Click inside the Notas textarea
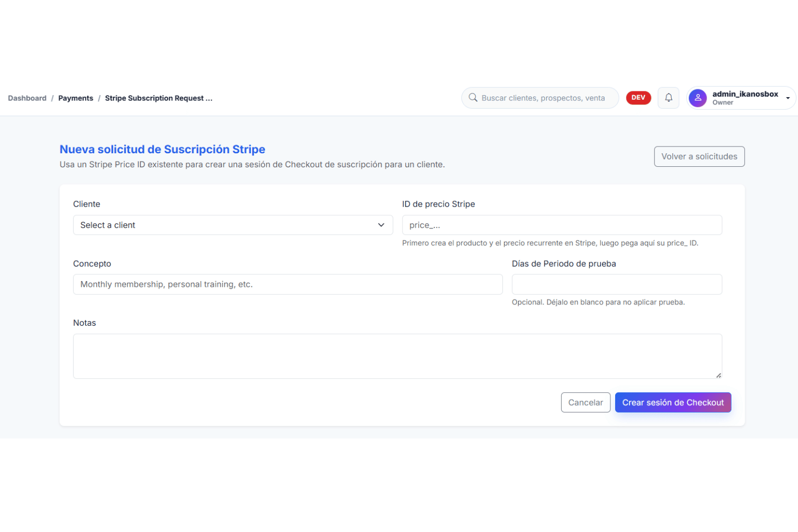 coord(397,356)
